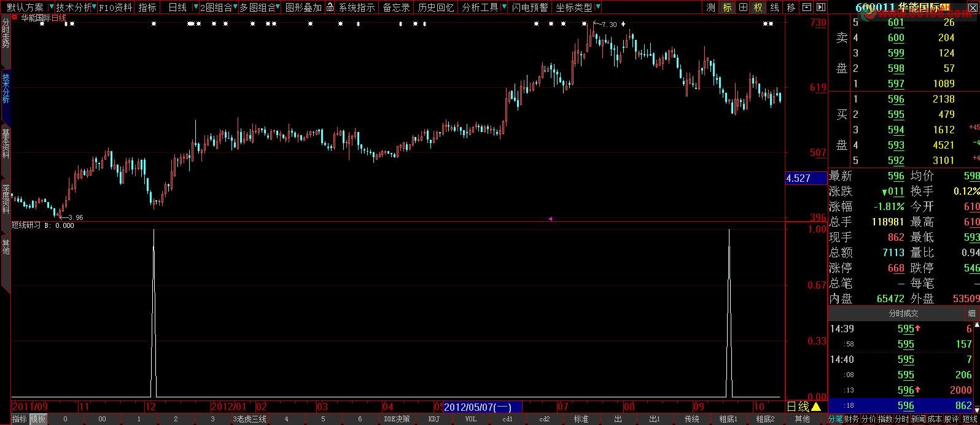
Task: Open 历史回忆 menu
Action: (436, 7)
